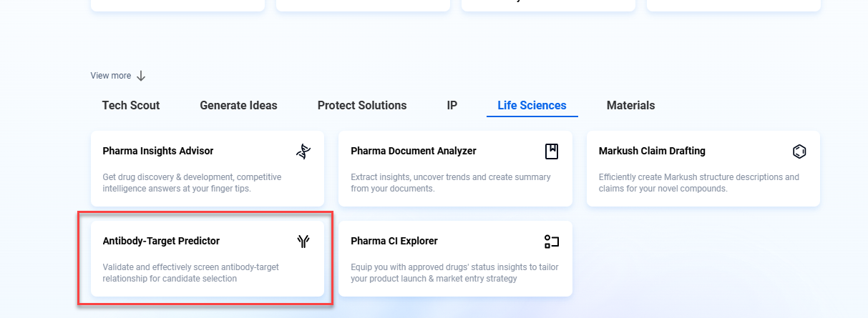Select the Protect Solutions tab
The image size is (868, 318).
362,105
